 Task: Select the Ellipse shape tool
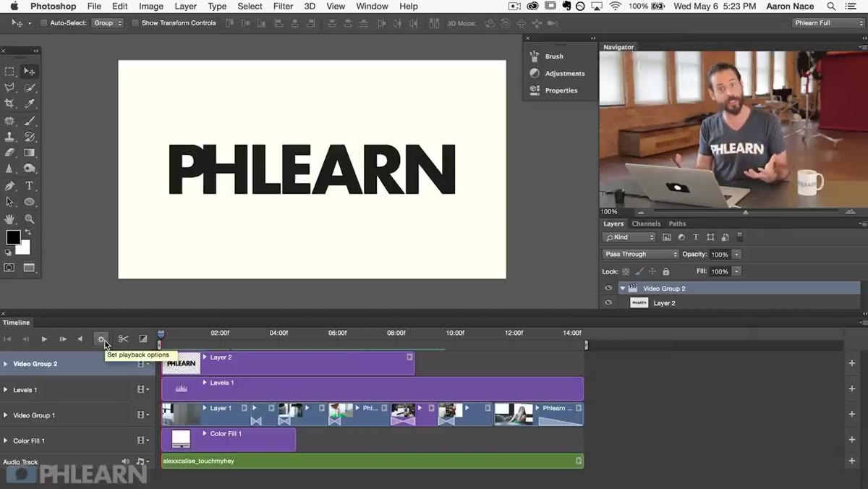coord(30,202)
